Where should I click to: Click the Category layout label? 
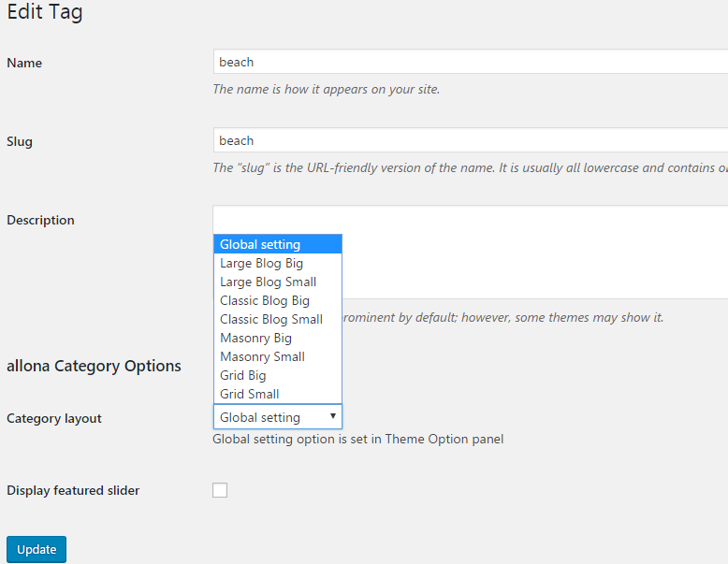[x=54, y=418]
